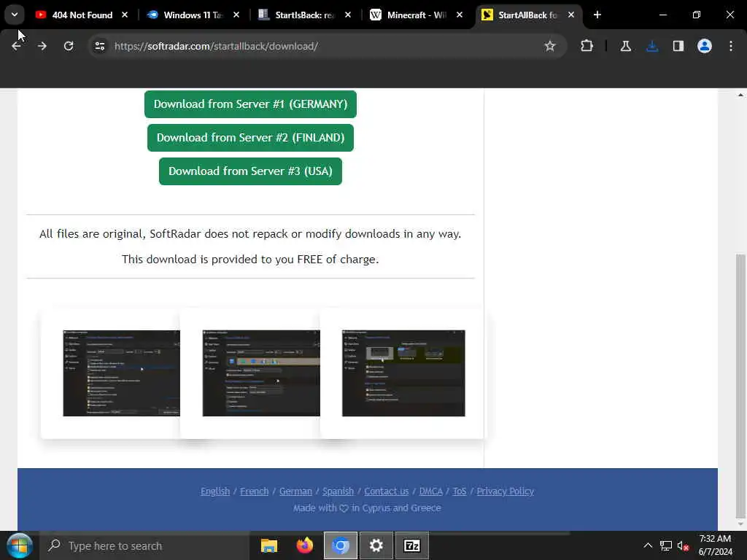Open Chrome Labs flask icon
This screenshot has height=560, width=747.
[x=626, y=46]
